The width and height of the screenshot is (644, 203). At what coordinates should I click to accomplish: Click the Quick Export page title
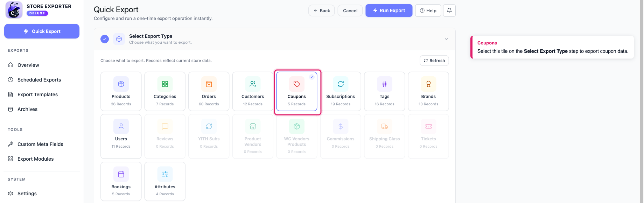point(116,9)
